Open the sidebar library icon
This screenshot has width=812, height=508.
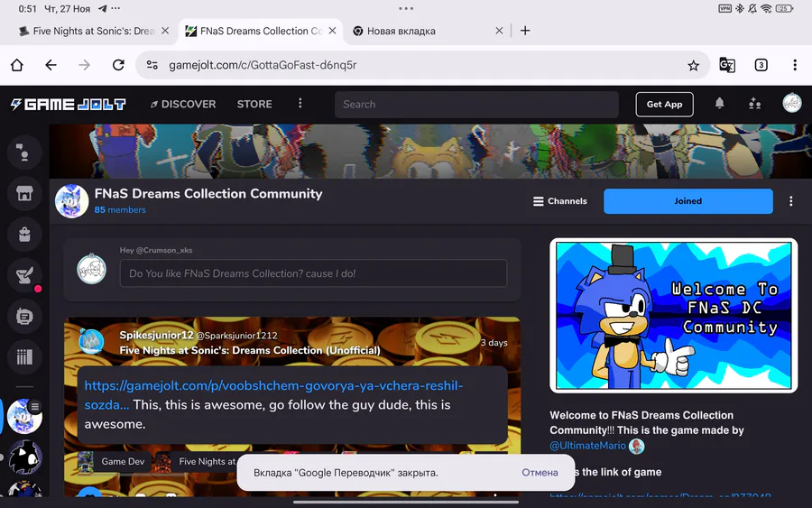24,356
